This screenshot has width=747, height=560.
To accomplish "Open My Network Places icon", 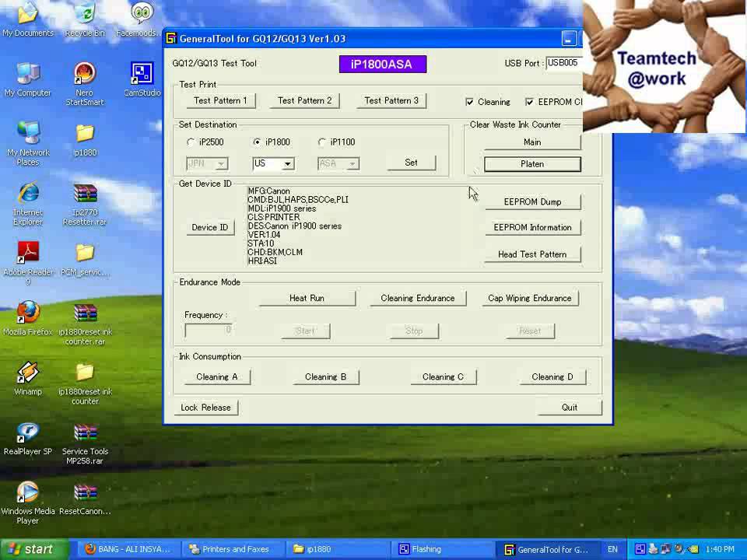I will [28, 144].
